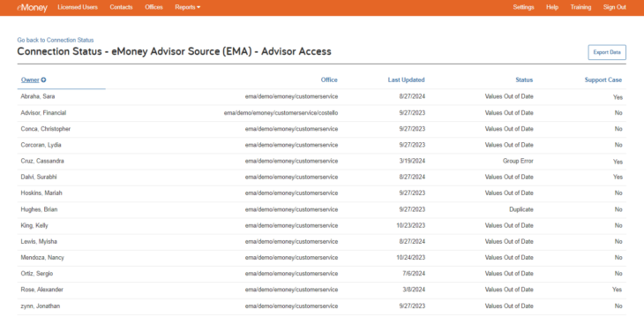644x325 pixels.
Task: Click the 10/24/2023 date for Mendoza, Nancy
Action: pyautogui.click(x=411, y=258)
